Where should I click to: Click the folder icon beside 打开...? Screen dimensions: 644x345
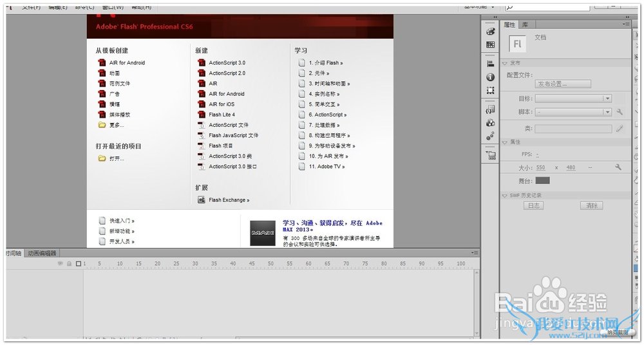[102, 158]
